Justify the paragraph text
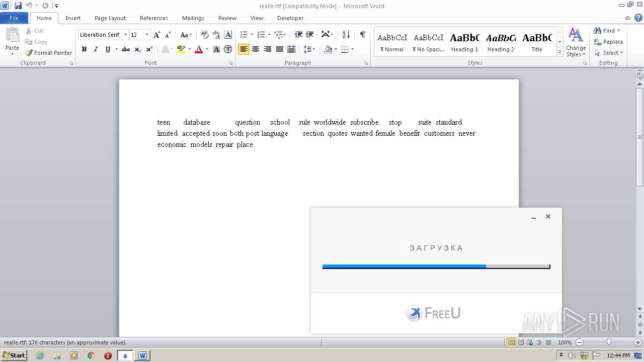 [x=279, y=49]
